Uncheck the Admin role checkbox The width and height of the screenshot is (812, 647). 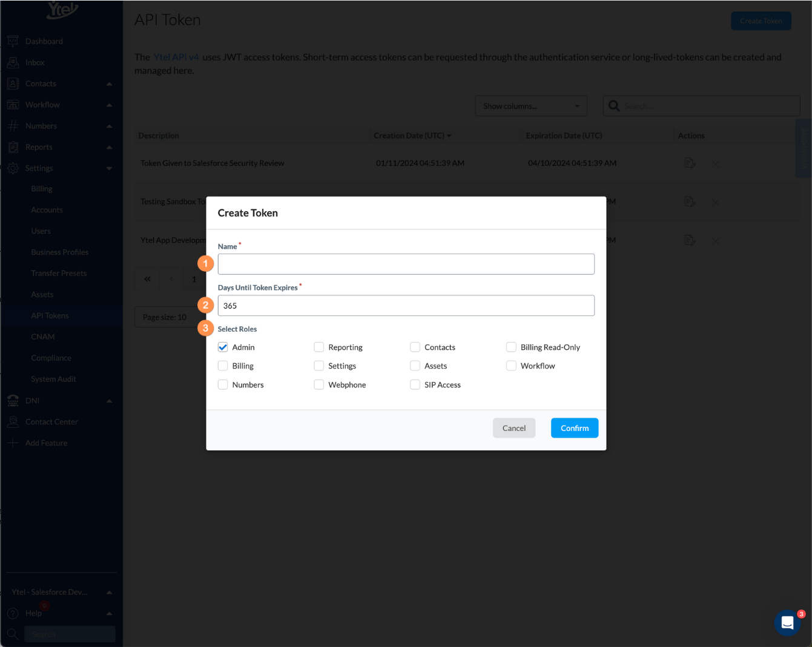pyautogui.click(x=223, y=347)
